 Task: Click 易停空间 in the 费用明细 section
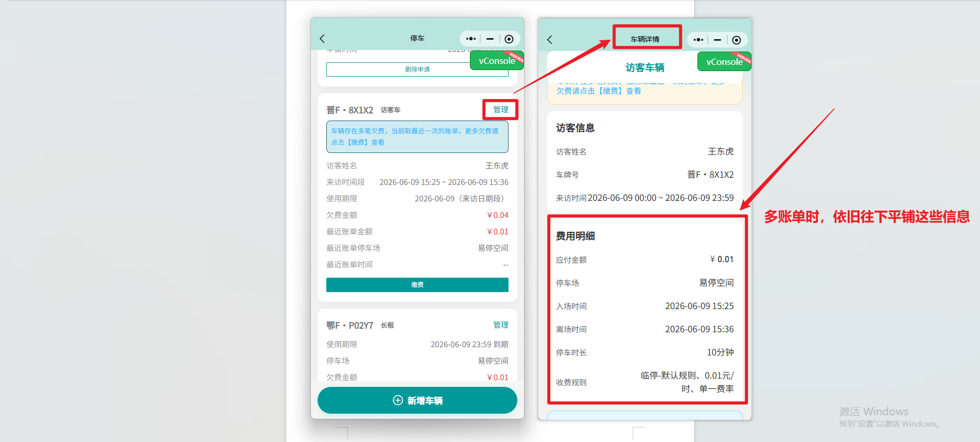click(716, 283)
